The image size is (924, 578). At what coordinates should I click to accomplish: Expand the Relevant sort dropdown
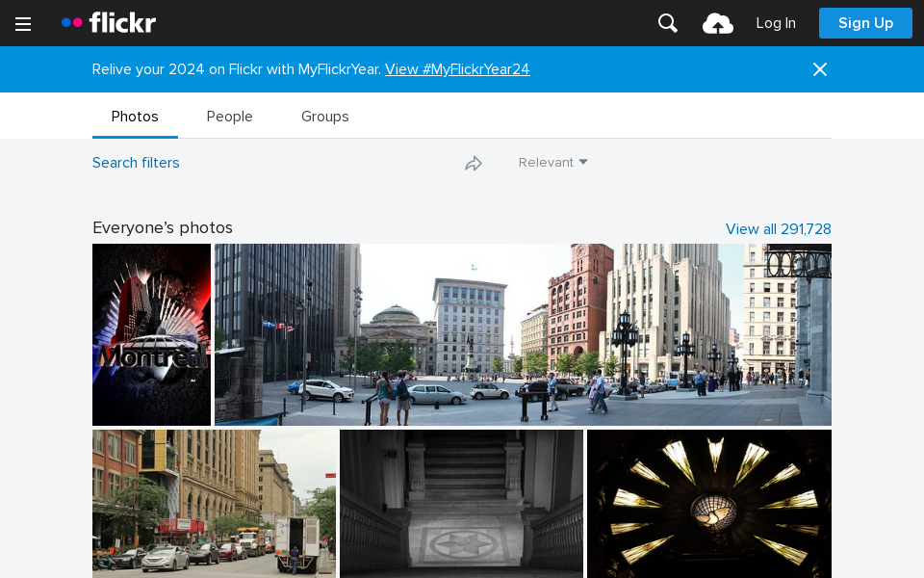pyautogui.click(x=553, y=163)
